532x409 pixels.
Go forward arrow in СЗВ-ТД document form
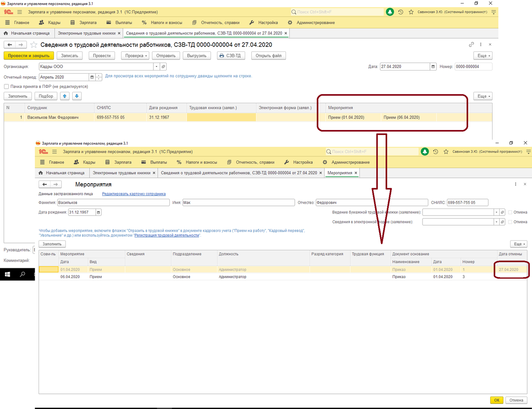coord(21,45)
